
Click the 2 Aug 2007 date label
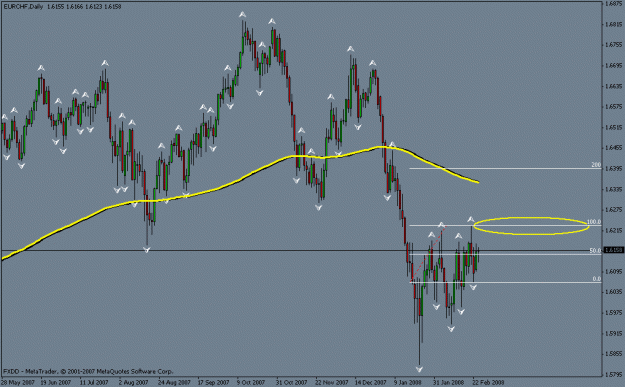coord(134,382)
